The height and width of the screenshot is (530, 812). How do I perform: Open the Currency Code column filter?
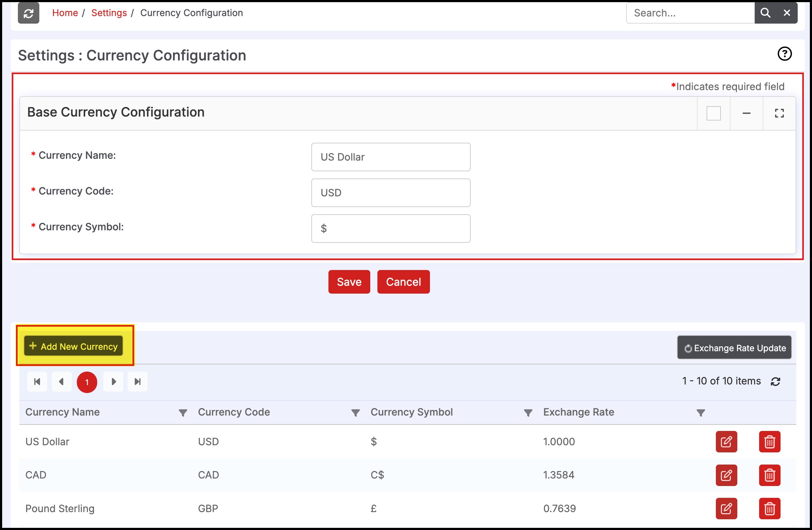pyautogui.click(x=355, y=413)
